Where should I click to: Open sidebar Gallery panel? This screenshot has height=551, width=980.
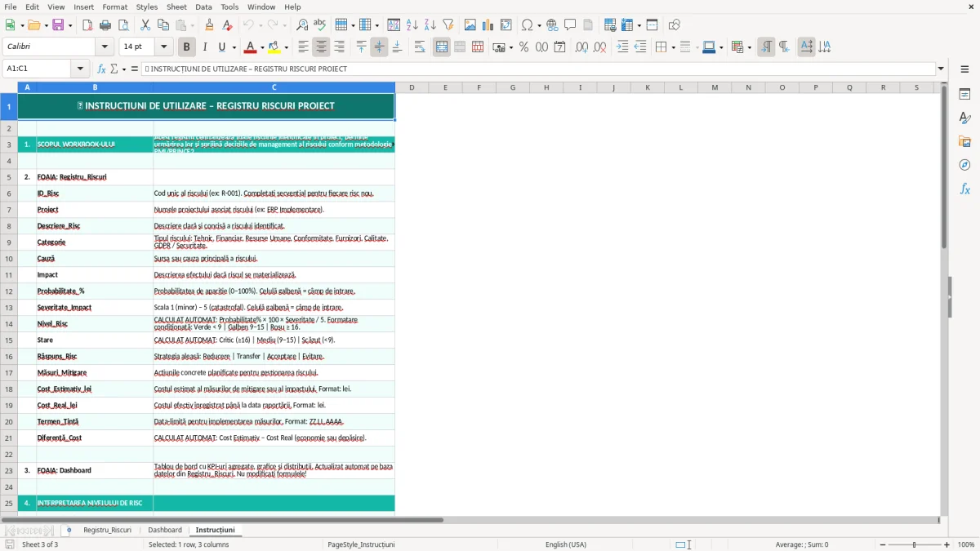(x=964, y=141)
